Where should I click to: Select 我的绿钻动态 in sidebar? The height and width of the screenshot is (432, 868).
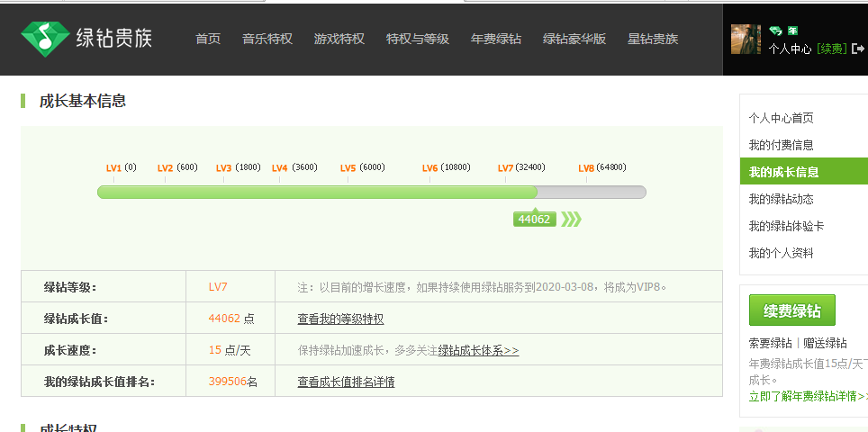[781, 199]
